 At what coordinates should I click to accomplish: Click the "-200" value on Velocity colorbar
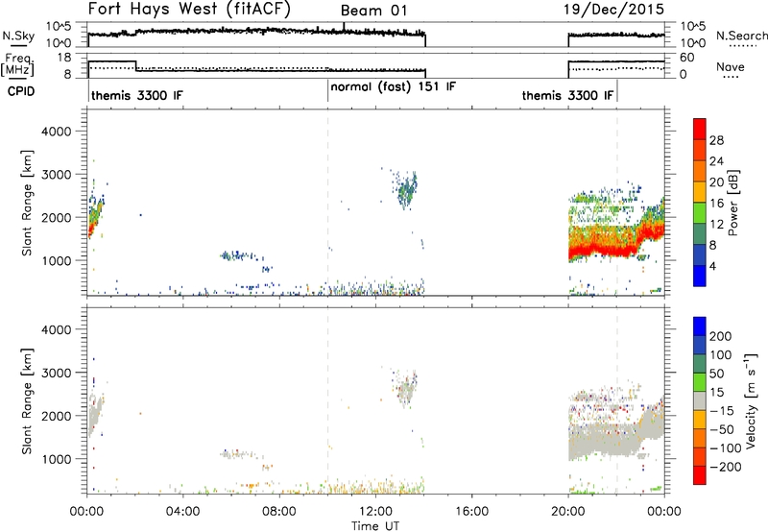(726, 467)
